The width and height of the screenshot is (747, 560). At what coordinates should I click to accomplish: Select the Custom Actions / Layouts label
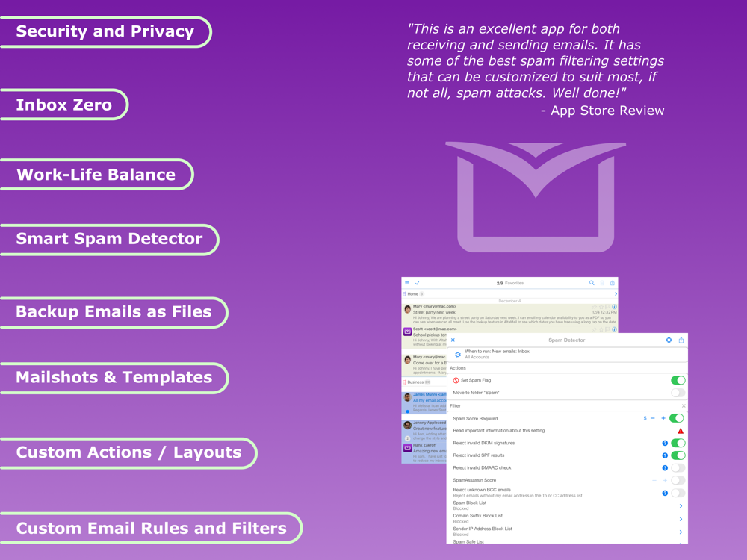(x=128, y=453)
